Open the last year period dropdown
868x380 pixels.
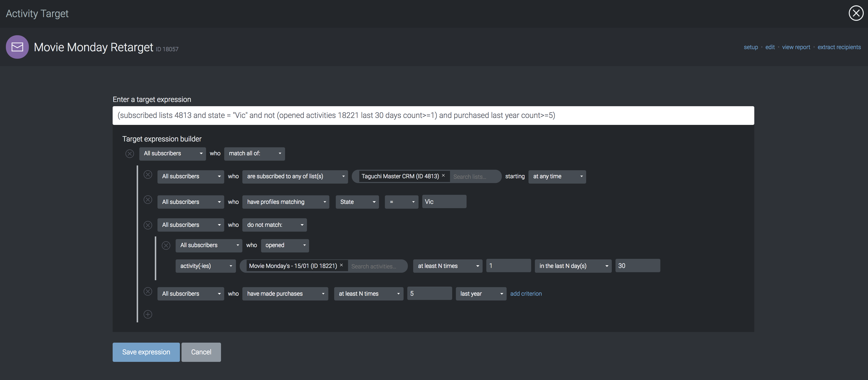(x=481, y=294)
